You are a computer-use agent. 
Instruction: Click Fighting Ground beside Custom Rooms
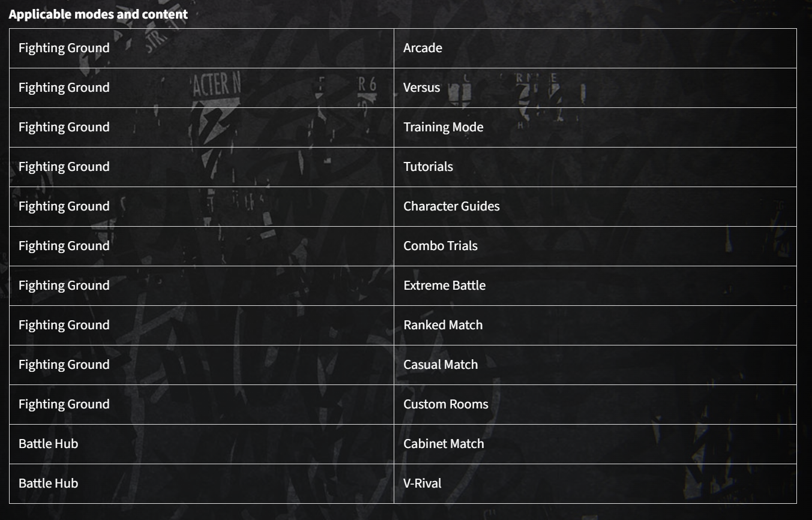pyautogui.click(x=64, y=404)
